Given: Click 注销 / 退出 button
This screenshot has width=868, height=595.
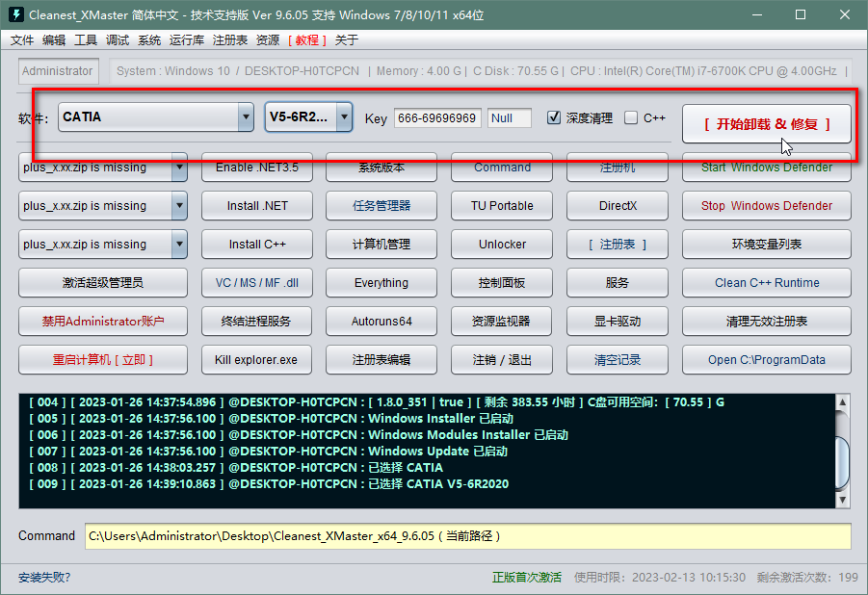Looking at the screenshot, I should (x=502, y=360).
